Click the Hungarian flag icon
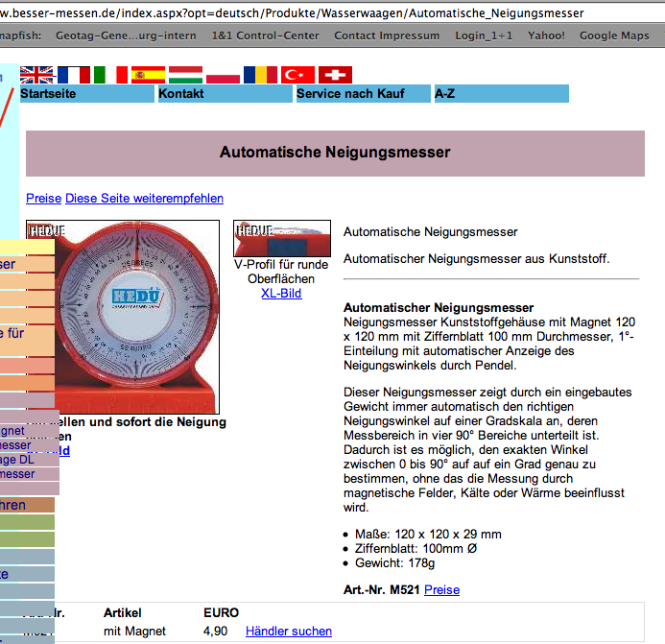Screen dimensions: 665x644 click(185, 75)
